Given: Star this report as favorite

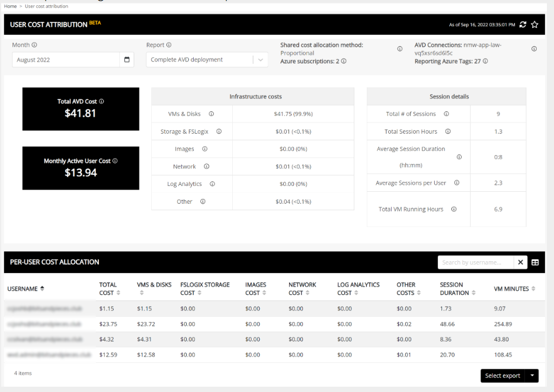Looking at the screenshot, I should (x=534, y=24).
